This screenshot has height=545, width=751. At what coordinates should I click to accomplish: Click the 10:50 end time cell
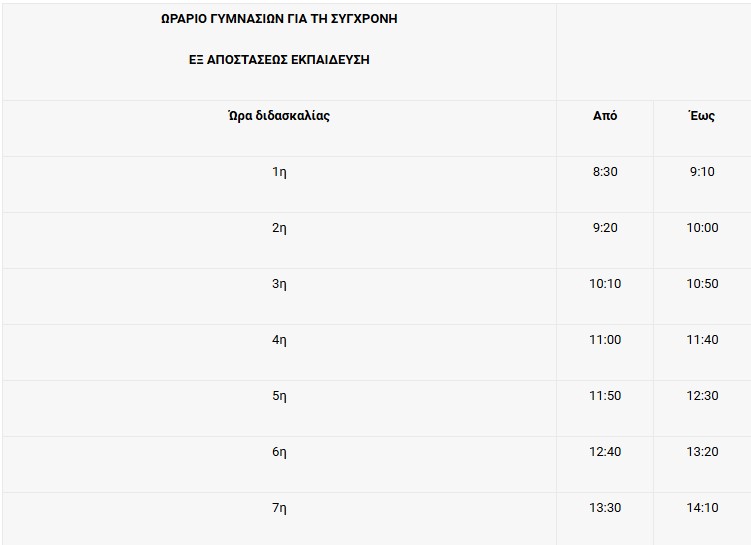point(702,284)
